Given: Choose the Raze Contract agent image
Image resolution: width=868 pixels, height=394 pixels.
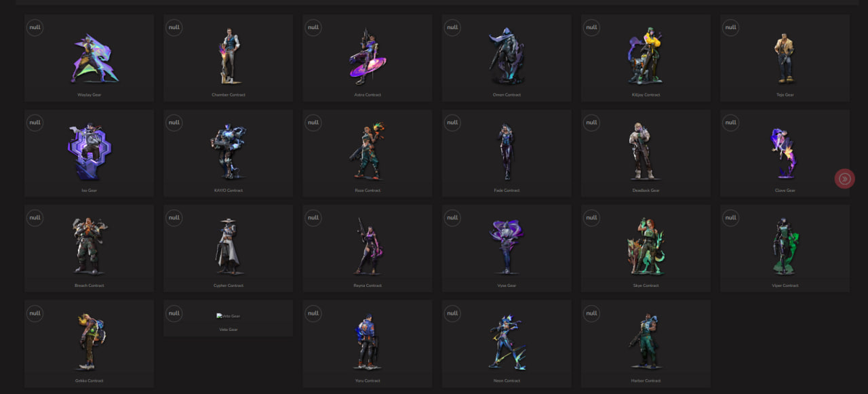Looking at the screenshot, I should 367,152.
